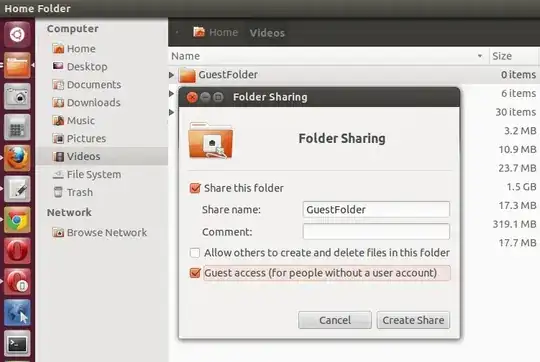The height and width of the screenshot is (362, 540).
Task: Close the Folder Sharing dialog
Action: [192, 97]
